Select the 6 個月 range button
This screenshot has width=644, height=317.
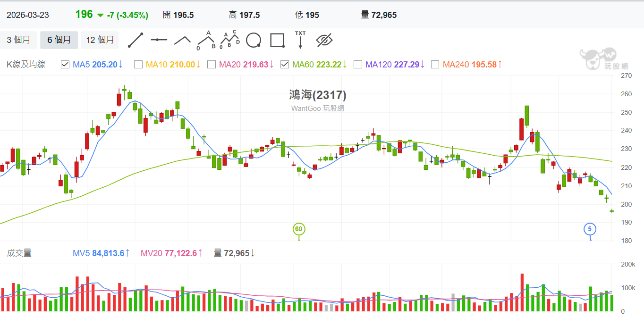(x=59, y=40)
